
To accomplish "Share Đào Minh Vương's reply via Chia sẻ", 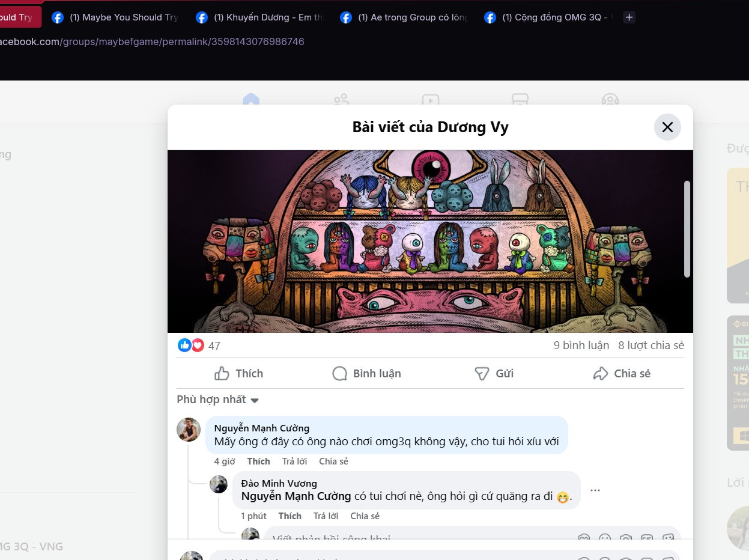I will coord(365,516).
